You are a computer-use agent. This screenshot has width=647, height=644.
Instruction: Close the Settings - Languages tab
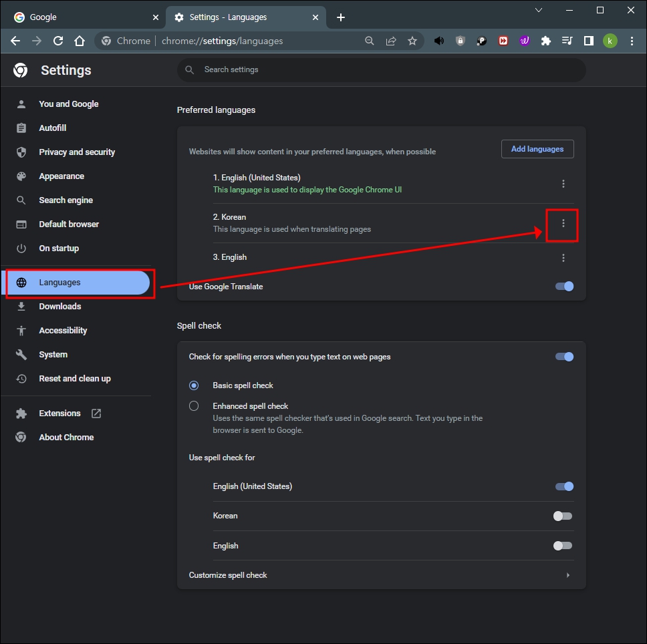tap(315, 17)
